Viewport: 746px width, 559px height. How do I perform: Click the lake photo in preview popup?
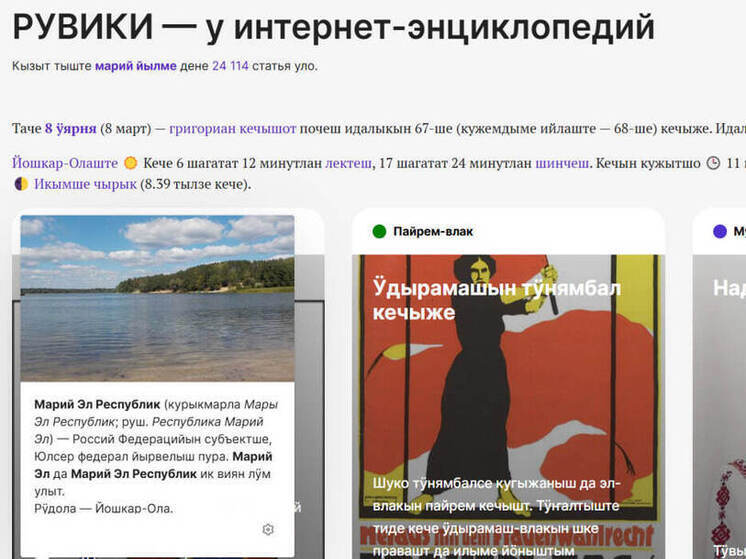[x=157, y=298]
